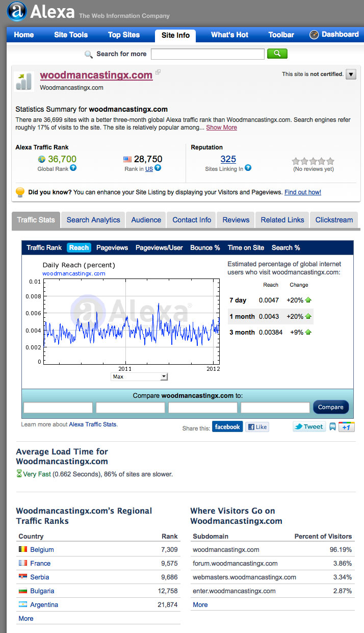Click the Tweet button
364x633 pixels.
point(309,427)
